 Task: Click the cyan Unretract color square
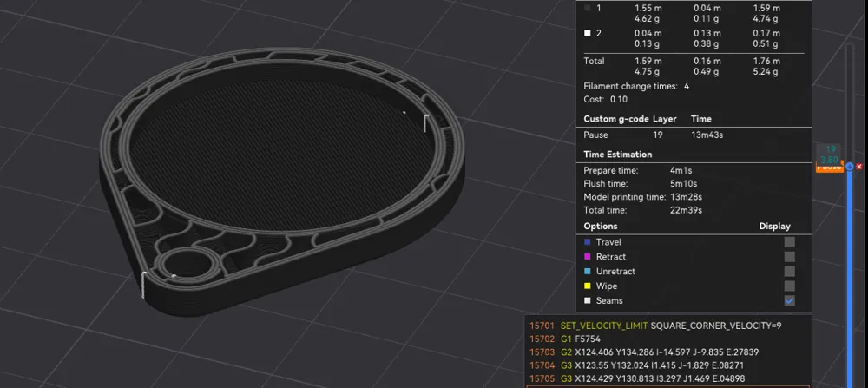coord(588,271)
